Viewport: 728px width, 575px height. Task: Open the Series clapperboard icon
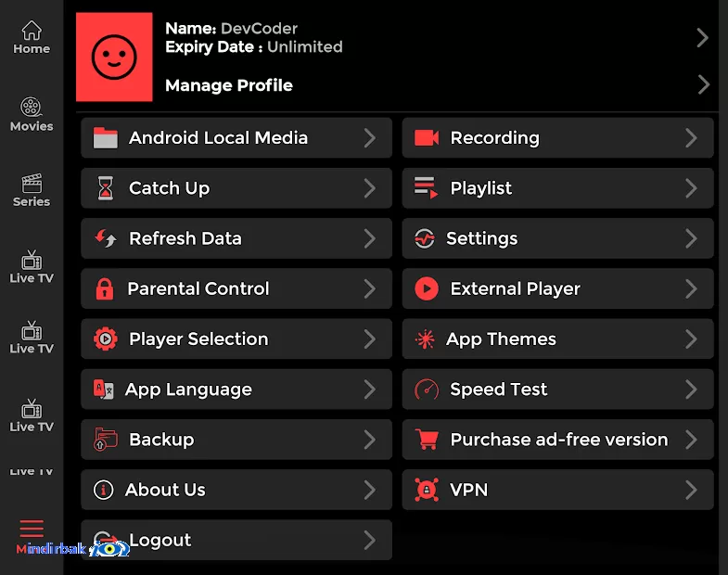pyautogui.click(x=32, y=184)
